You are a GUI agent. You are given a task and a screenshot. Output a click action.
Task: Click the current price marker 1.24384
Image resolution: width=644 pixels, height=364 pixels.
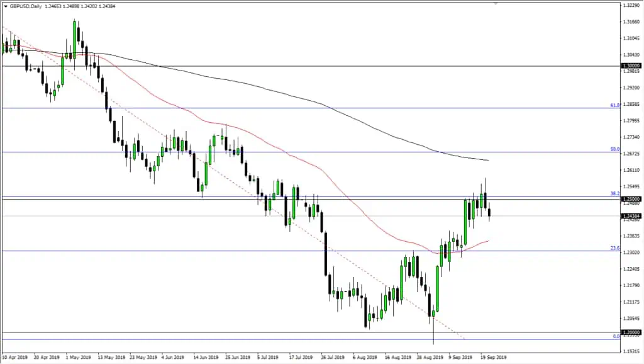[x=631, y=215]
